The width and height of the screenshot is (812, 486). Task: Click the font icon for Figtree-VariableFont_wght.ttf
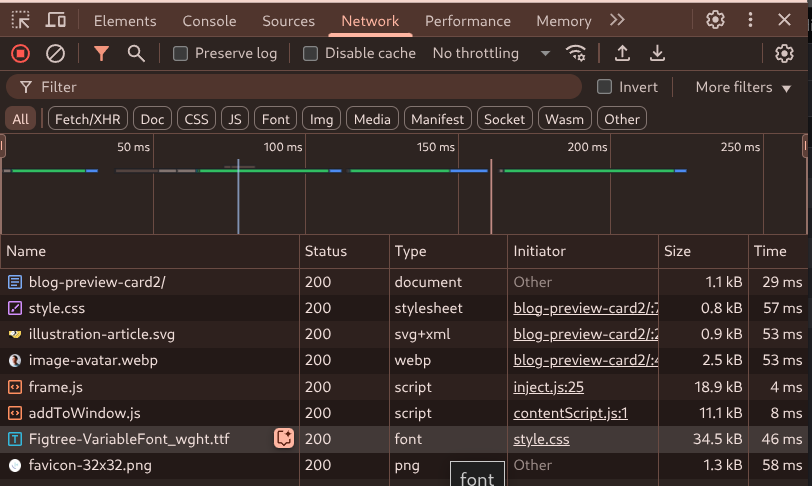coord(15,439)
